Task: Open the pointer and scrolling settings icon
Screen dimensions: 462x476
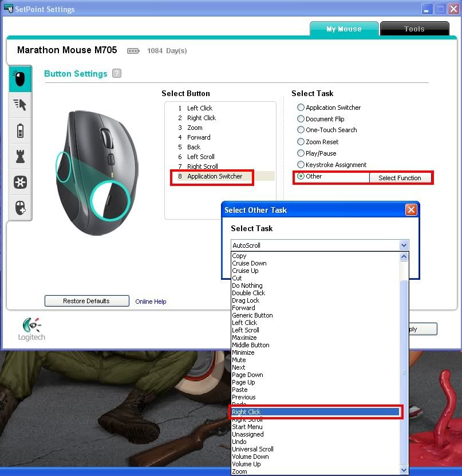Action: pyautogui.click(x=21, y=105)
